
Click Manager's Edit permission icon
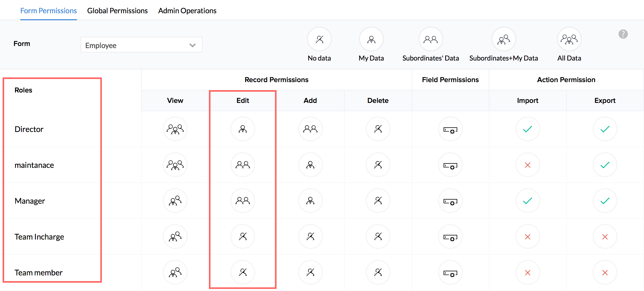[x=243, y=201]
